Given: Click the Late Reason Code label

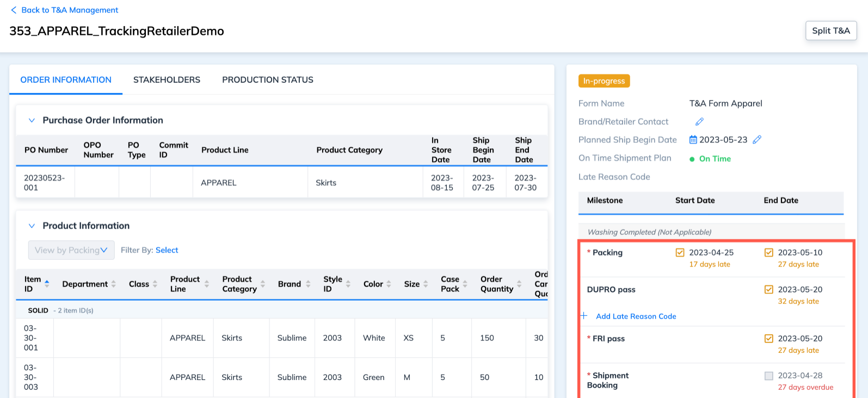Looking at the screenshot, I should click(614, 177).
